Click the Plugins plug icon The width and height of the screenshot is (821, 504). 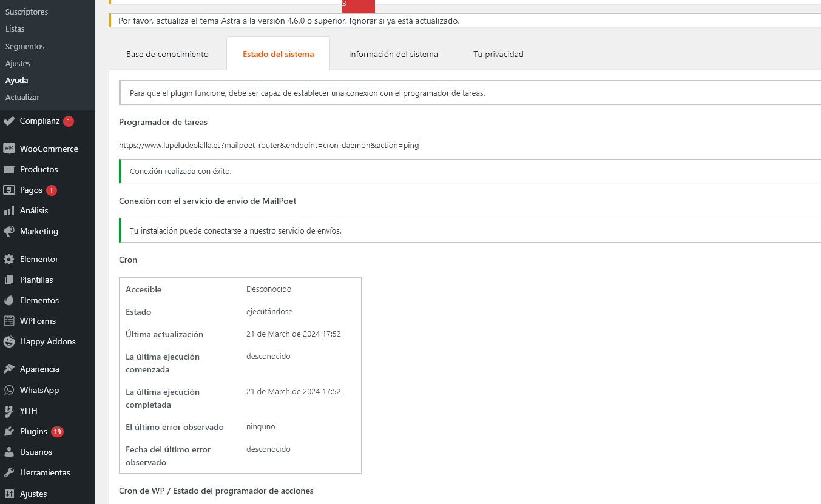point(9,431)
